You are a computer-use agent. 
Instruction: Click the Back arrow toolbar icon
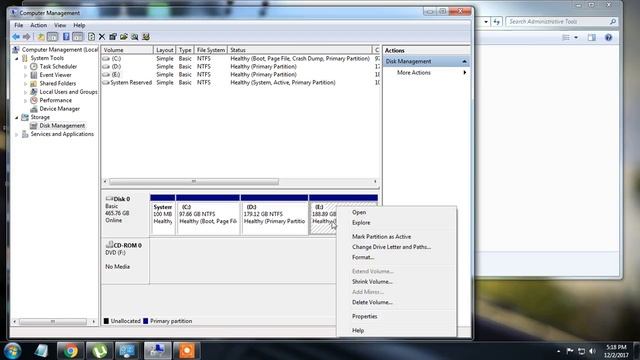point(16,37)
